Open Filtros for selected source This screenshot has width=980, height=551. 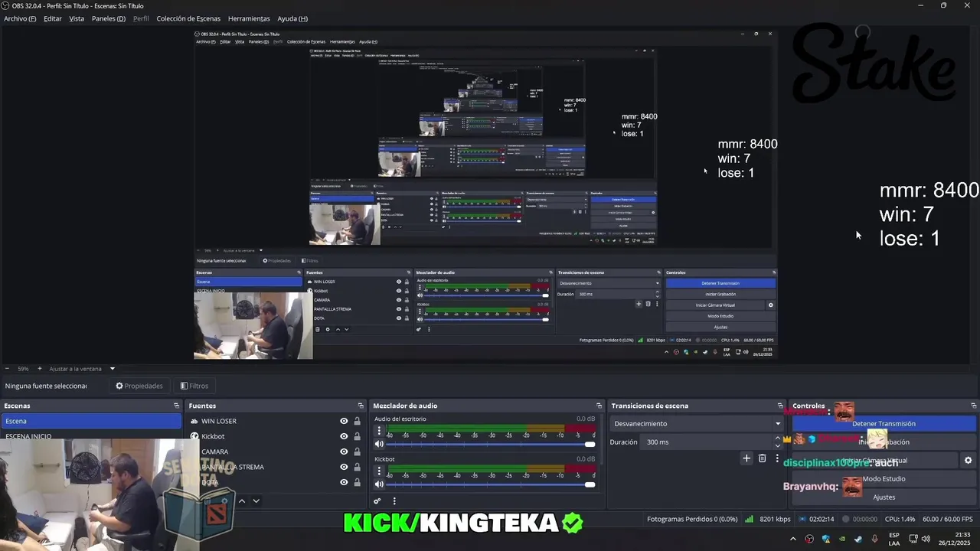[x=194, y=386]
